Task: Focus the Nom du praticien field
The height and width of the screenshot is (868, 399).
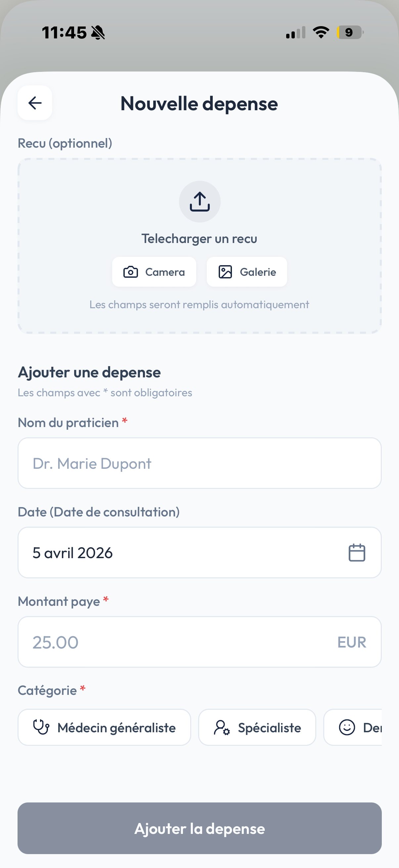Action: (x=200, y=463)
